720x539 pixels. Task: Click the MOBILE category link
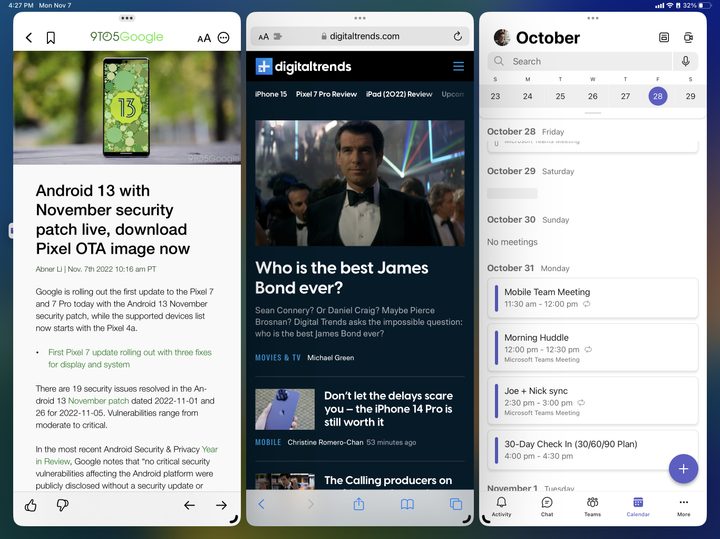(268, 442)
